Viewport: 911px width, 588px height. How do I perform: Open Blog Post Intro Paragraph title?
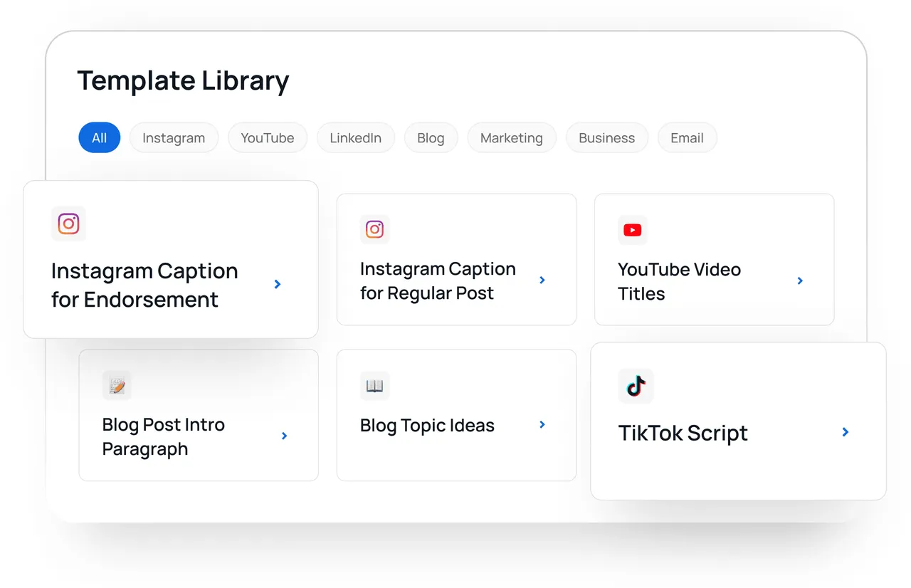164,436
